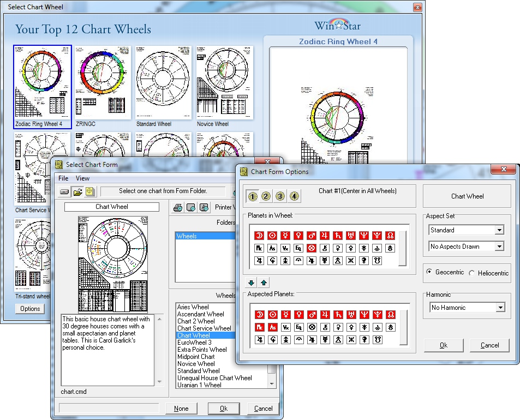Click scroll down arrow of description box
This screenshot has height=420, width=520.
159,382
